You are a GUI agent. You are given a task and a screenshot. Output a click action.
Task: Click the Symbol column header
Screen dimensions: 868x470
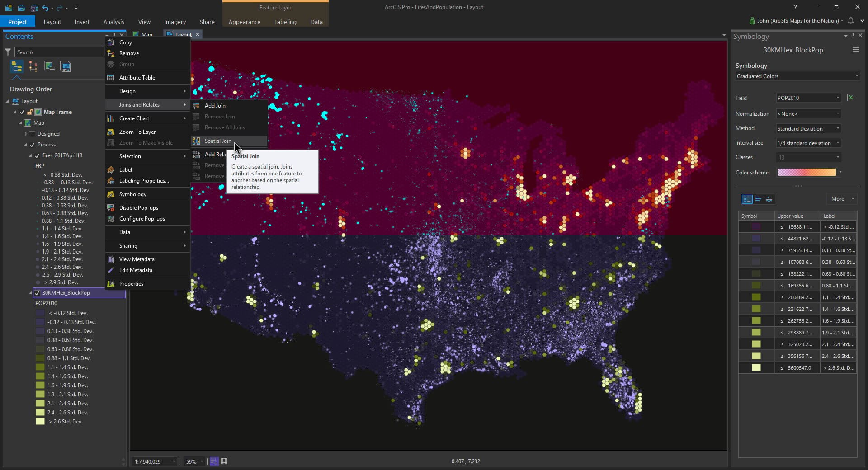tap(756, 216)
